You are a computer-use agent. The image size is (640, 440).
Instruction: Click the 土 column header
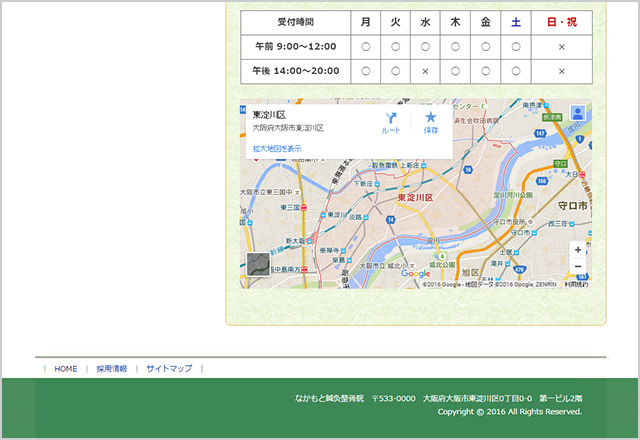pyautogui.click(x=516, y=22)
